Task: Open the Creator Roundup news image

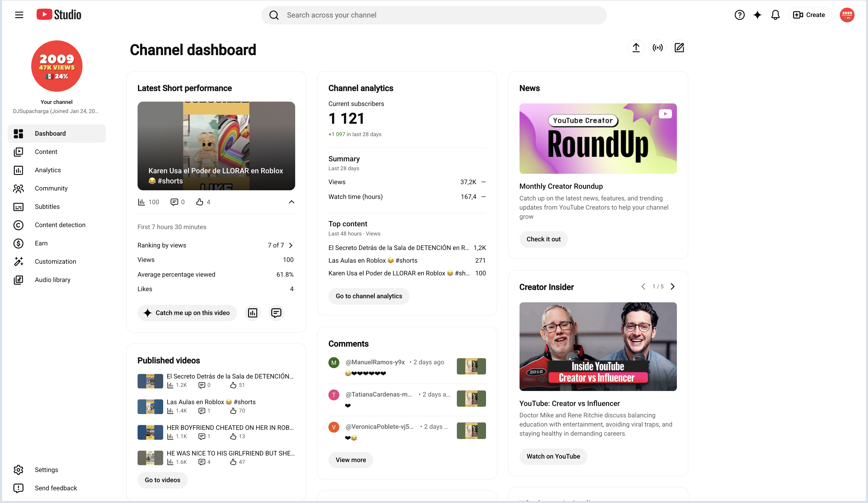Action: (x=598, y=138)
